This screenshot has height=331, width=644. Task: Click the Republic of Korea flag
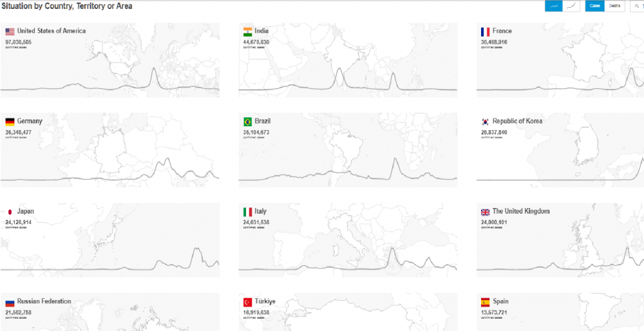[x=486, y=122]
